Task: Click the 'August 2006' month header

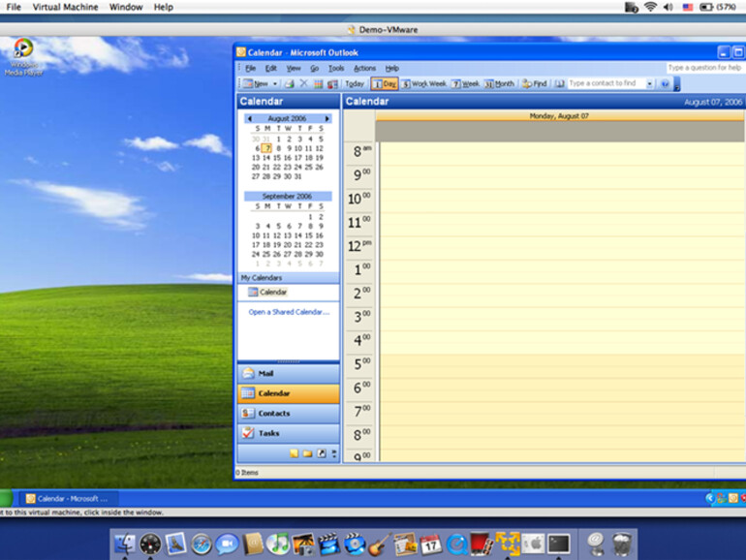Action: (287, 118)
